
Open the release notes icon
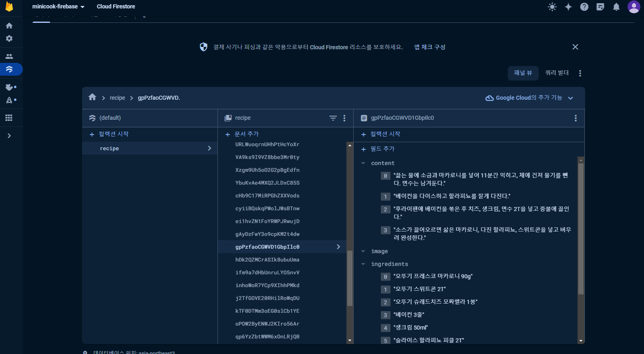pyautogui.click(x=600, y=7)
